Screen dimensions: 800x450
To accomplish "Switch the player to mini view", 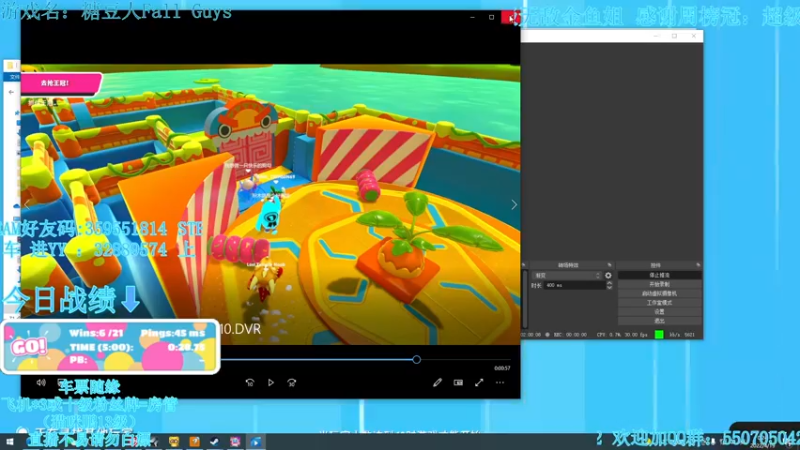I will click(x=458, y=383).
